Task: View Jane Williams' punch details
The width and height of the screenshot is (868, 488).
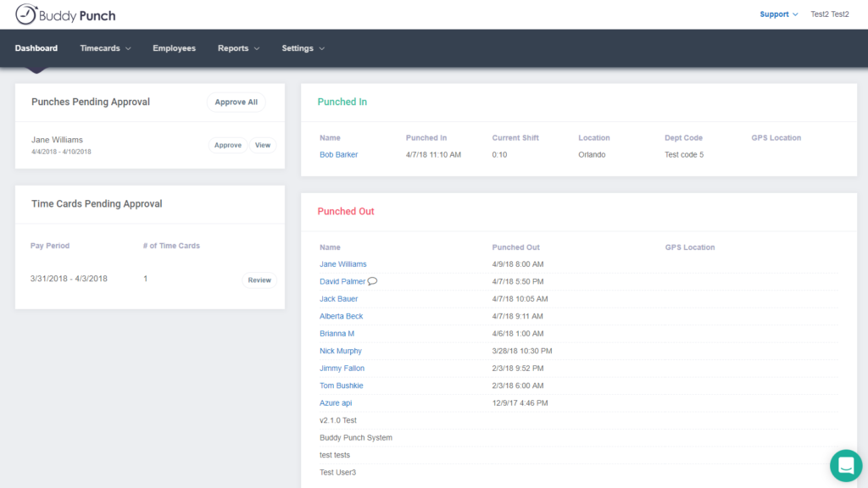Action: pos(262,145)
